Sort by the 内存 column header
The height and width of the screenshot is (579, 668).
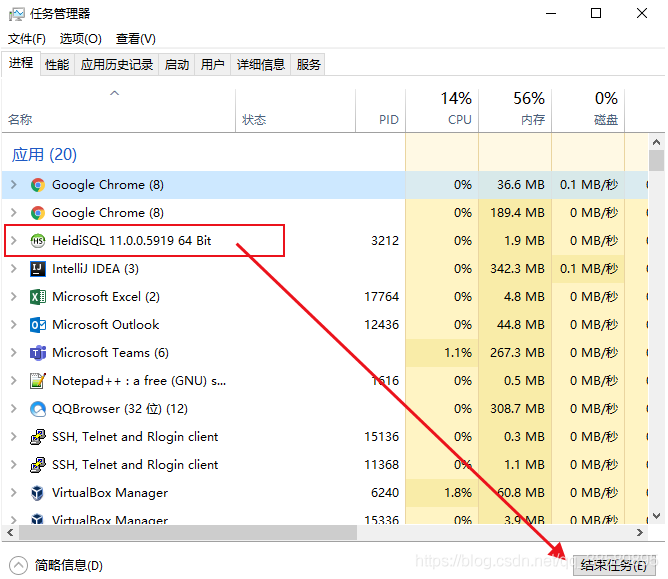click(515, 111)
